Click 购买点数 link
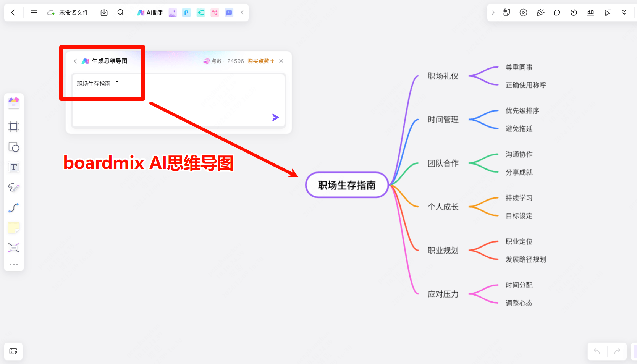Viewport: 637px width, 364px height. click(261, 61)
